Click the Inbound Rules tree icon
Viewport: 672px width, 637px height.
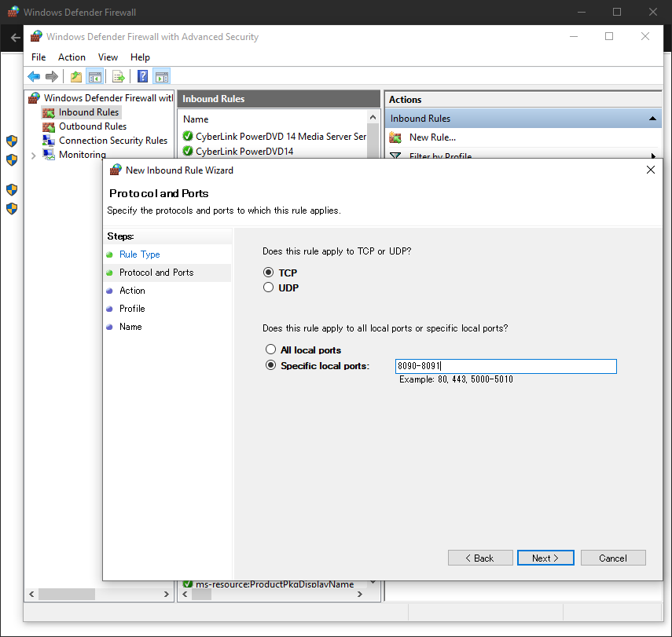tap(49, 112)
